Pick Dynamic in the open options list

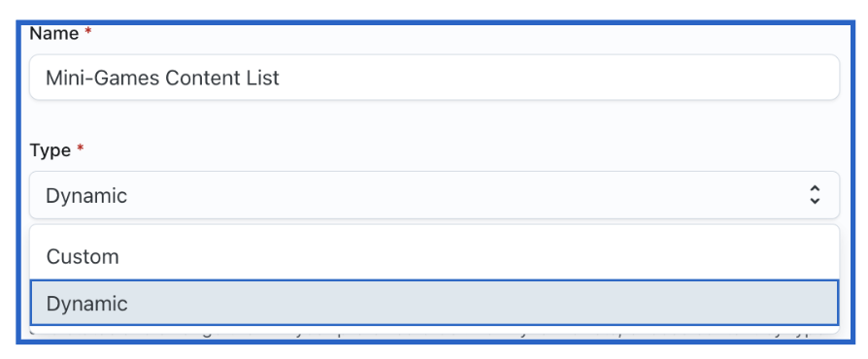434,303
